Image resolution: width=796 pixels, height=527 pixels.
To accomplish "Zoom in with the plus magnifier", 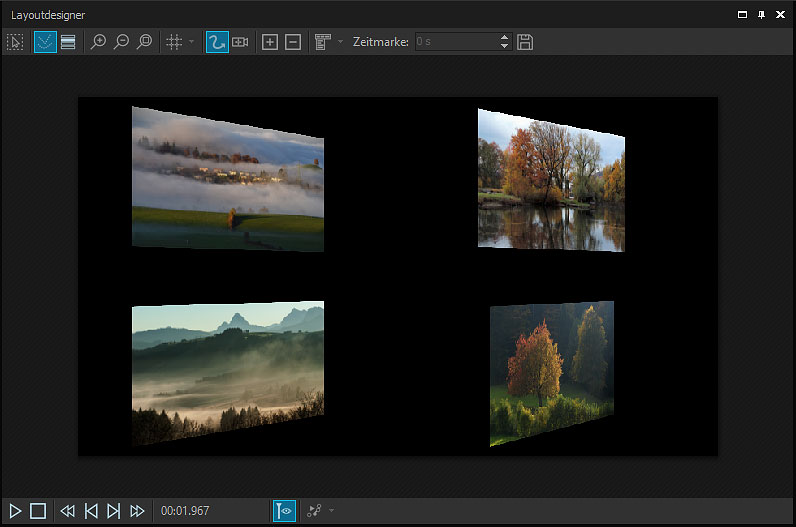I will pyautogui.click(x=98, y=42).
